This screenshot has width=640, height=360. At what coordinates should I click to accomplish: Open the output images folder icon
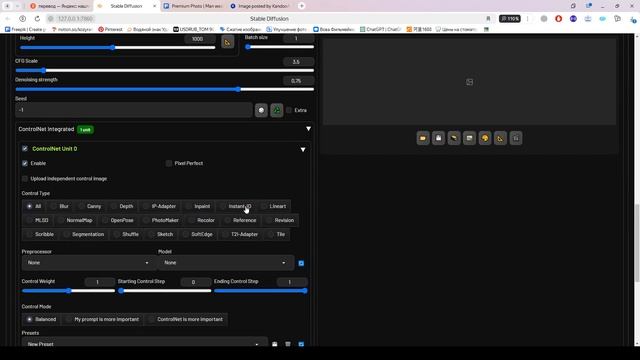tap(423, 138)
